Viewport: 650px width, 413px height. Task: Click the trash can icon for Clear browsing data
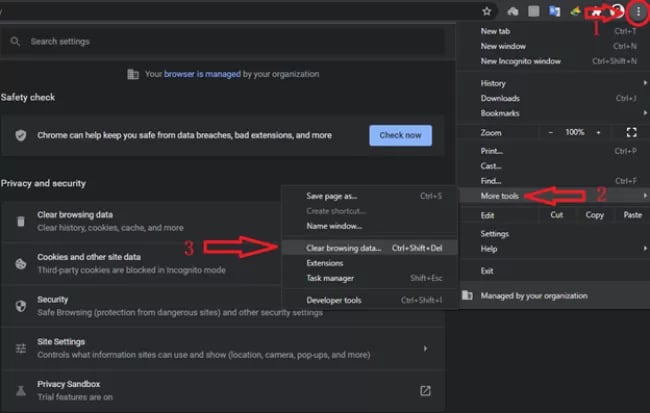21,221
